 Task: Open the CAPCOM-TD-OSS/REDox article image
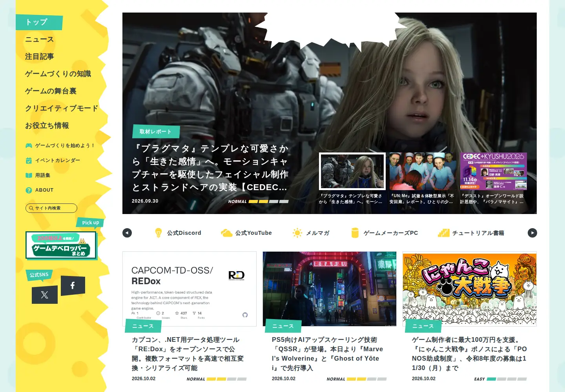pyautogui.click(x=190, y=289)
